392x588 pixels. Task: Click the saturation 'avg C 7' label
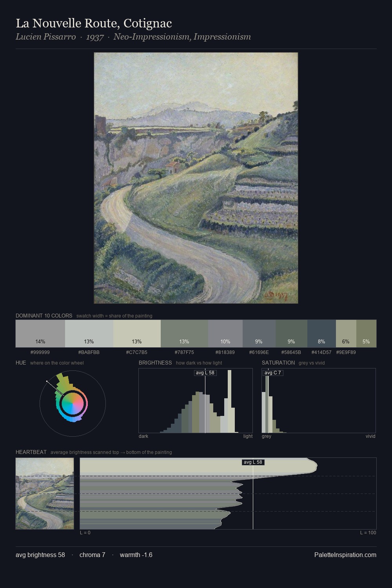coord(272,373)
